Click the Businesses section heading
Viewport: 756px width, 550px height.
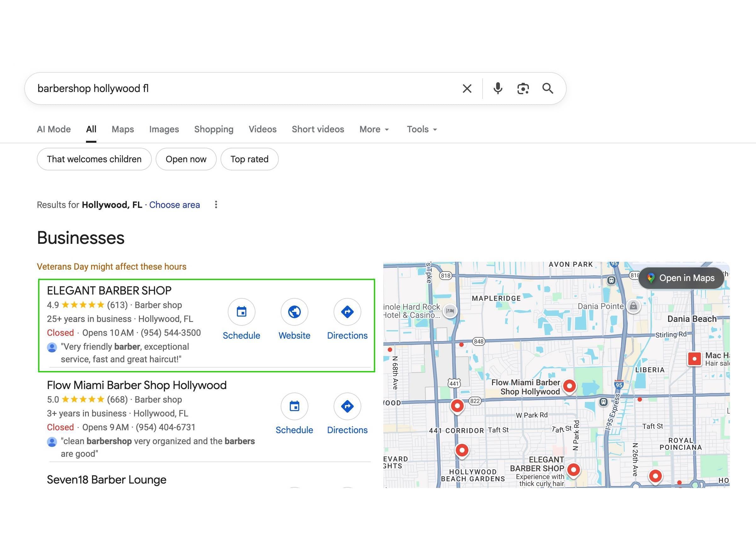(x=81, y=238)
